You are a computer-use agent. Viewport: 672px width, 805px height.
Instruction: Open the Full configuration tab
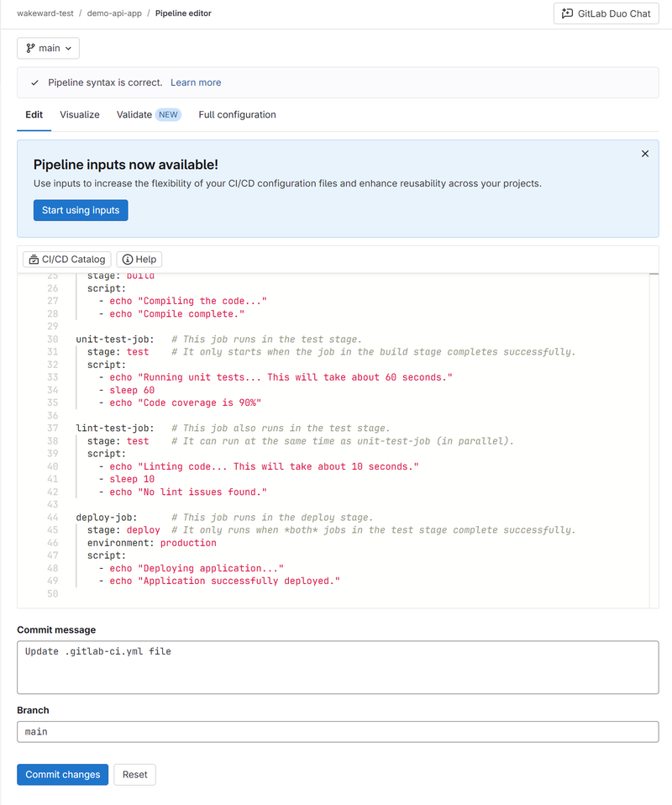(237, 115)
